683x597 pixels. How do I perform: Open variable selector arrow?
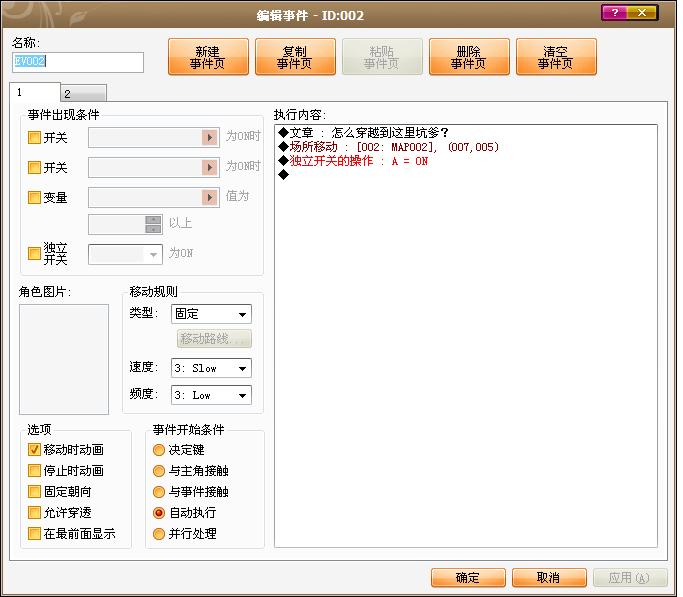click(x=210, y=197)
